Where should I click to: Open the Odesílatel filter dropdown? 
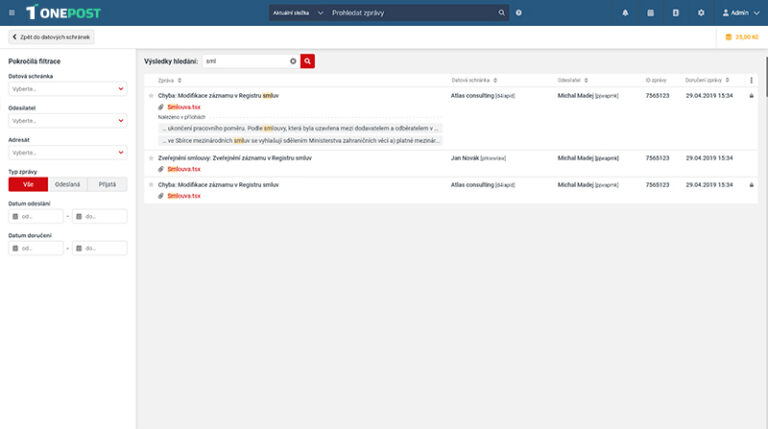67,121
